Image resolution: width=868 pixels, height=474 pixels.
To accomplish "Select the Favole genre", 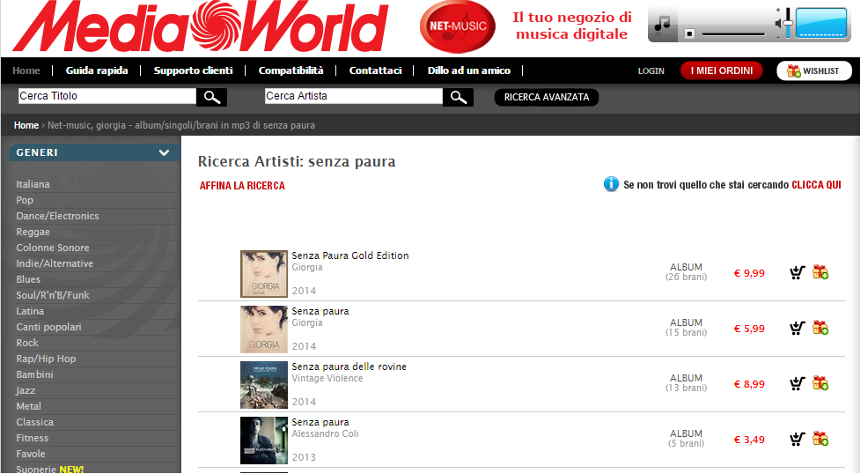I will tap(31, 454).
